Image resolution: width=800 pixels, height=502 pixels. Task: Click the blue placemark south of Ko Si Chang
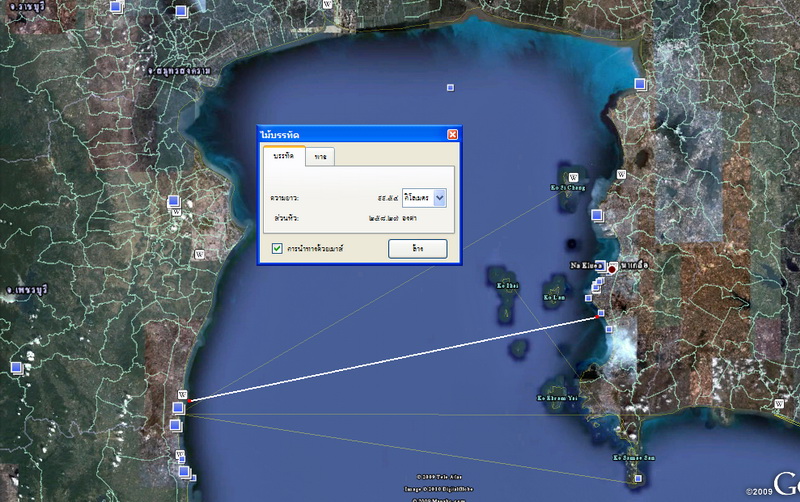click(x=597, y=215)
